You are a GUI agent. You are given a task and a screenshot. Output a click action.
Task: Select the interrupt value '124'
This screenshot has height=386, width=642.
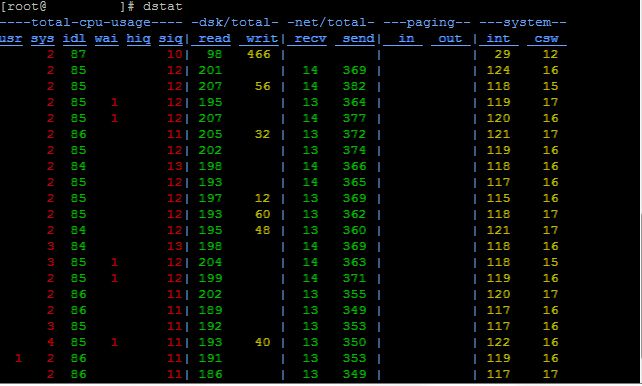click(498, 70)
